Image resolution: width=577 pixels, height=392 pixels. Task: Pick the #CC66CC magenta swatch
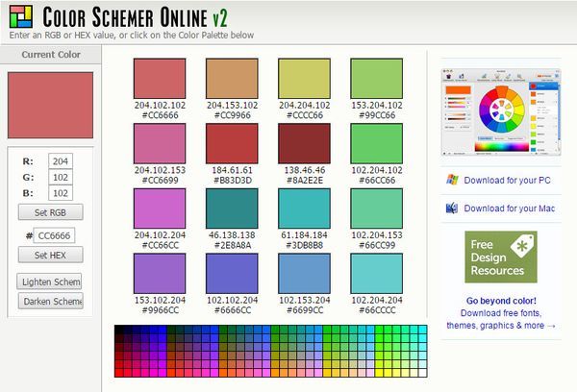pos(160,208)
